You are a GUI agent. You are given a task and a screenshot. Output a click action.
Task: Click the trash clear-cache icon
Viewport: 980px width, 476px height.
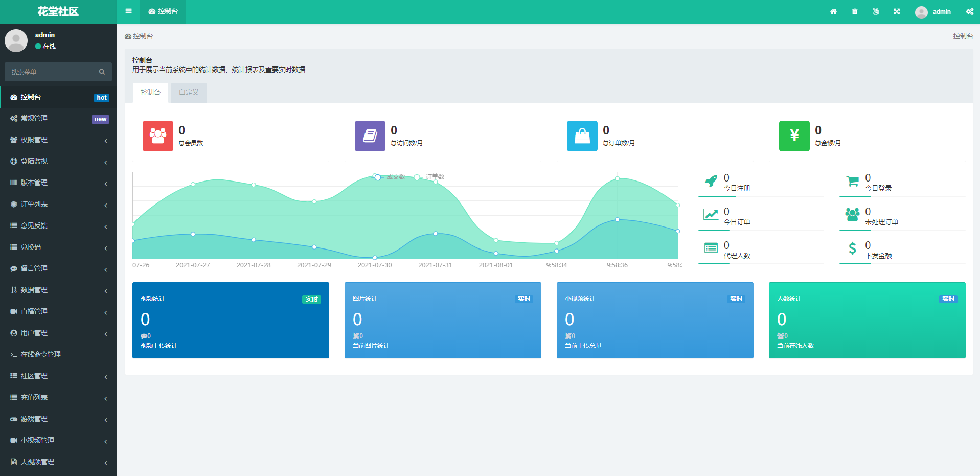coord(855,11)
